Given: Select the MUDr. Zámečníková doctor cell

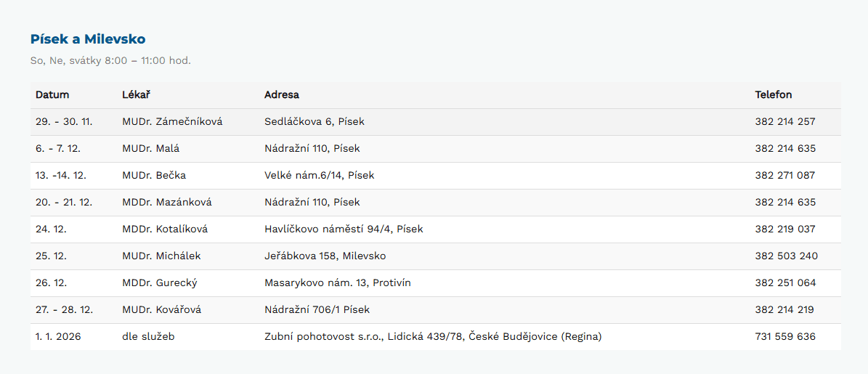Looking at the screenshot, I should (x=172, y=122).
